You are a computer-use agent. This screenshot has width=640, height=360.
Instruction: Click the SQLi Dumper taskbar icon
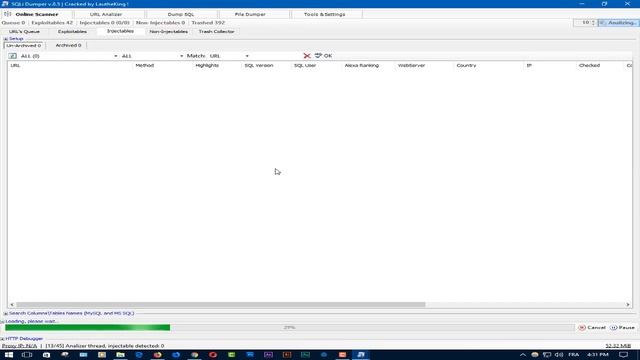[361, 355]
